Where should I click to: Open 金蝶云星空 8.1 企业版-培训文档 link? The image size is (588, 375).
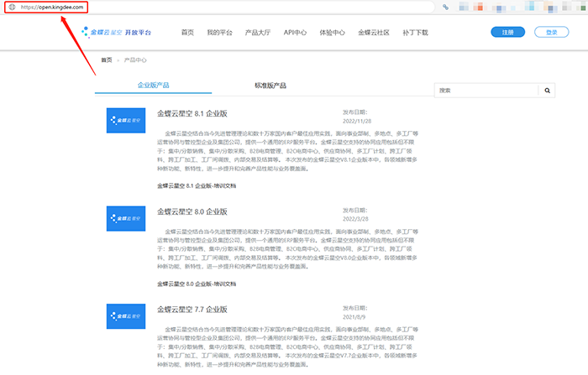(197, 185)
